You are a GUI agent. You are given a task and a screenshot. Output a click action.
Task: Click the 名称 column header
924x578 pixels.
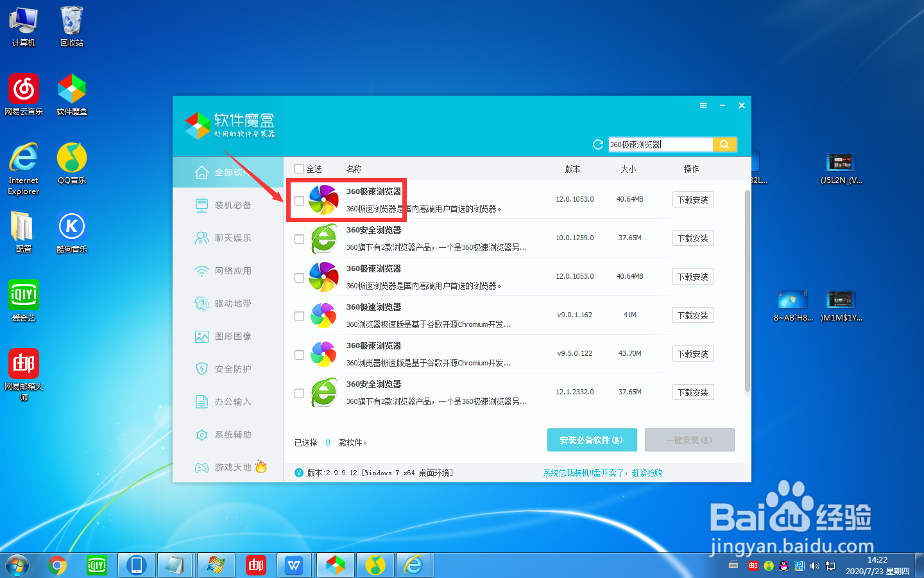[354, 169]
